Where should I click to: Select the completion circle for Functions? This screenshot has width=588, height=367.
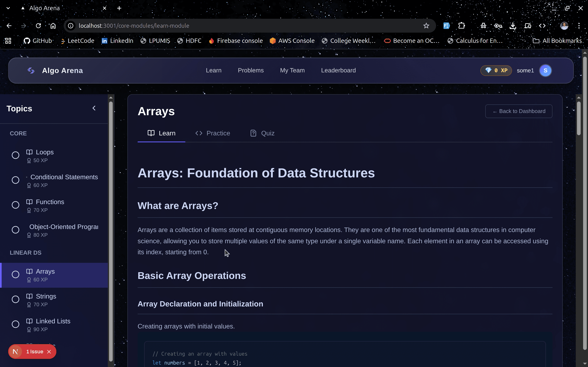tap(15, 205)
